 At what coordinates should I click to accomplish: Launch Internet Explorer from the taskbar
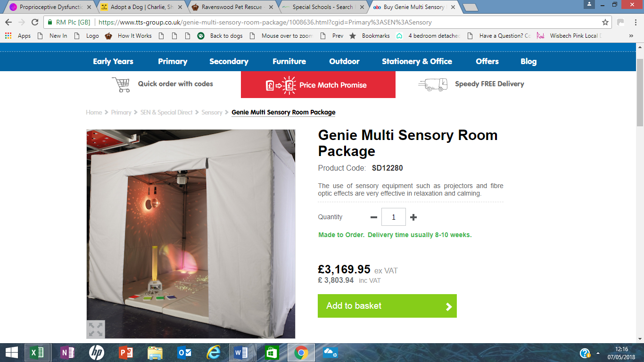[x=213, y=353]
